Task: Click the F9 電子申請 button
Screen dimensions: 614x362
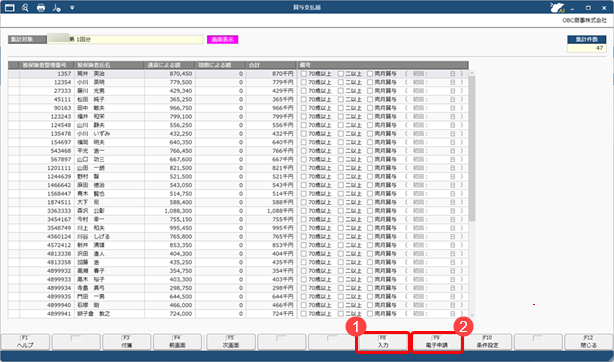Action: 437,342
